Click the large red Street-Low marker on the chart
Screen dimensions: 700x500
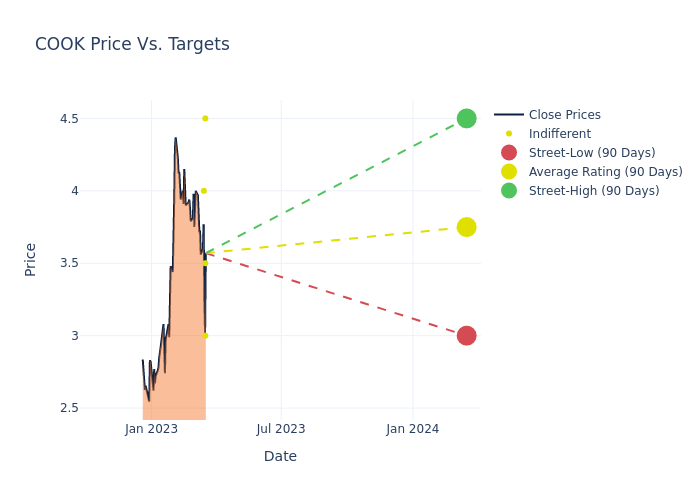click(x=466, y=335)
